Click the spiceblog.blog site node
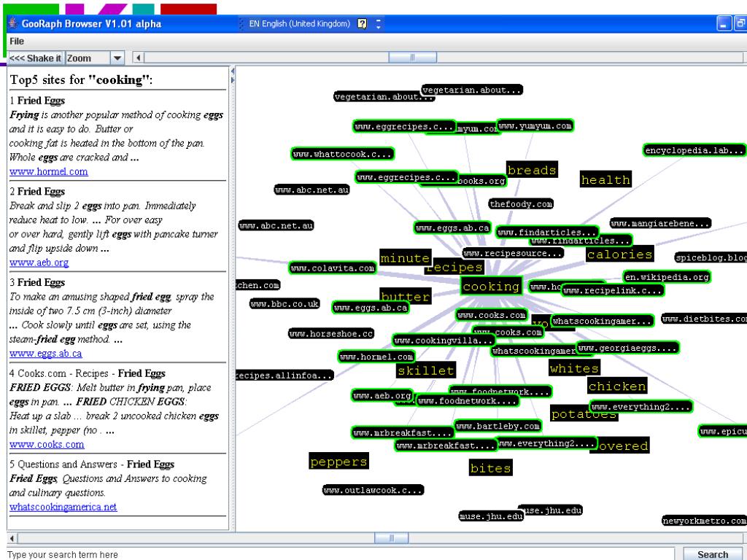The image size is (747, 560). 711,257
